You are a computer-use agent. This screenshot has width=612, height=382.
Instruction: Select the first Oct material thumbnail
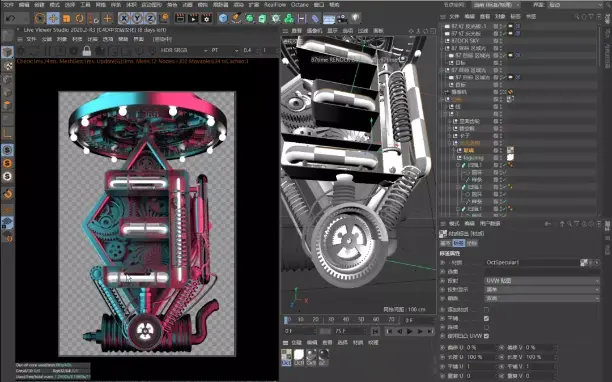(x=286, y=357)
